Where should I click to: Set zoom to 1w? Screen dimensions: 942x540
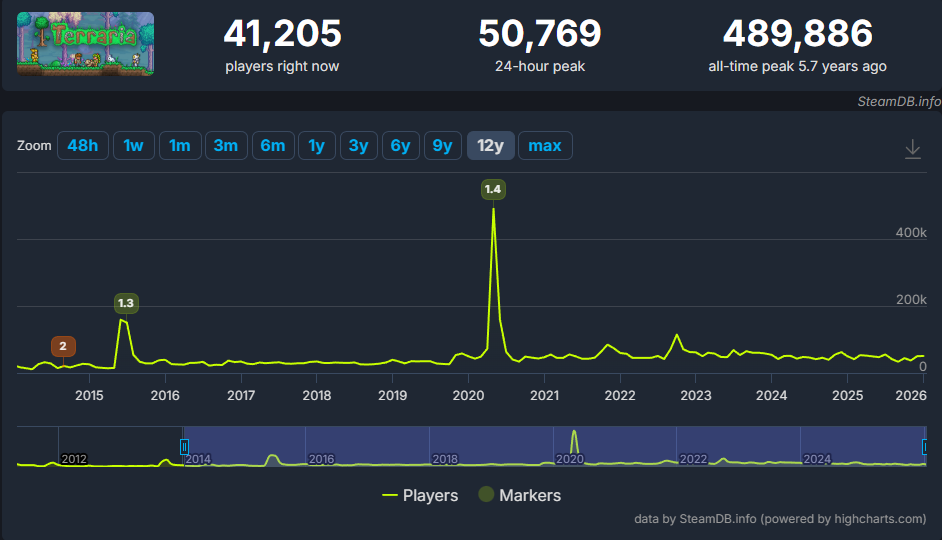(x=133, y=145)
